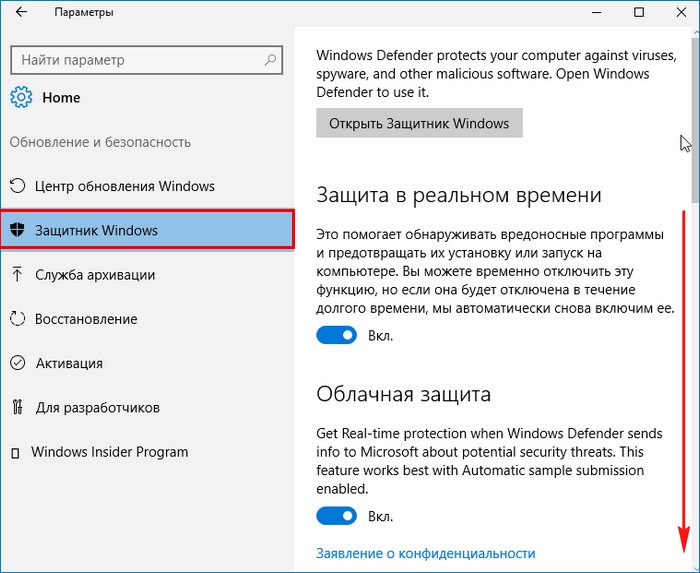Maximize the Параметры window
This screenshot has height=573, width=700.
[x=639, y=12]
